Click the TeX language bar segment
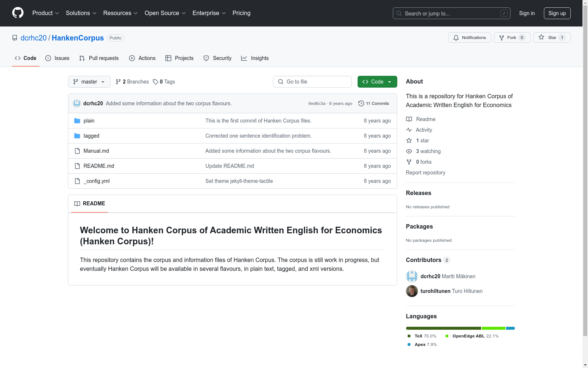Screen dimensions: 588x368 (444, 328)
